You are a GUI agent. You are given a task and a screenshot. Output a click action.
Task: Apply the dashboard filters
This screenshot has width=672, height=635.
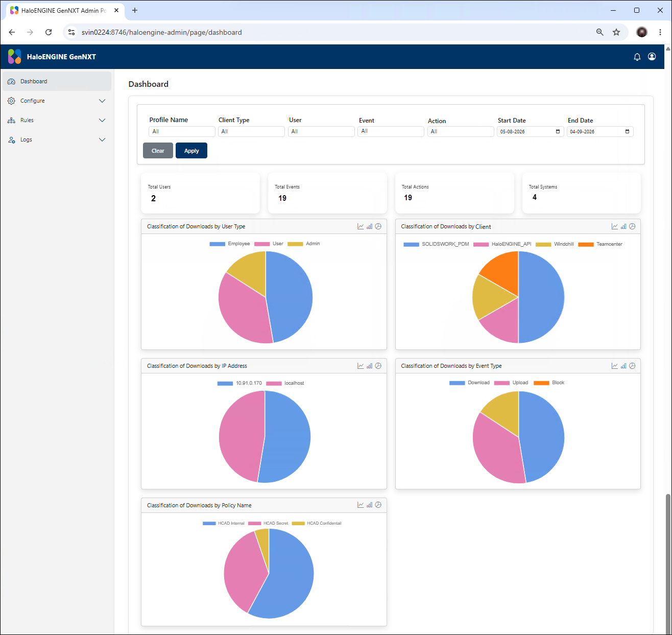pyautogui.click(x=191, y=151)
